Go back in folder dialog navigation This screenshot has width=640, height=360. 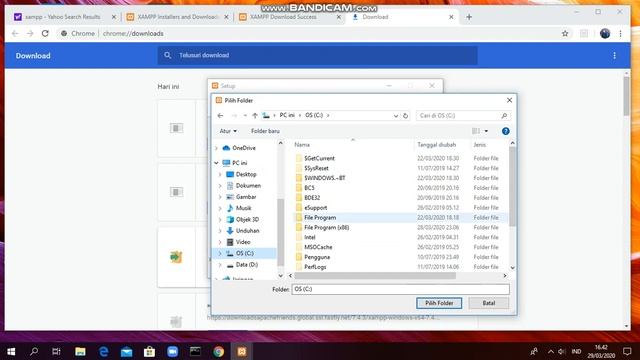[x=220, y=116]
